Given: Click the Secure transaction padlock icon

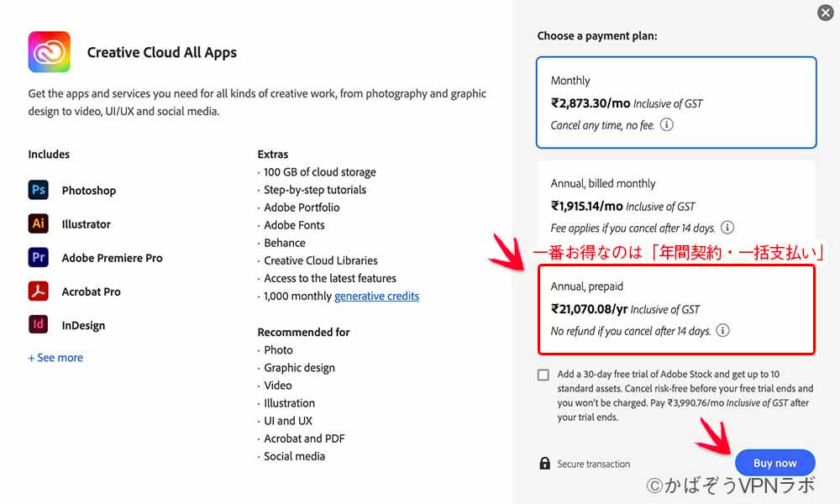Looking at the screenshot, I should (x=545, y=464).
